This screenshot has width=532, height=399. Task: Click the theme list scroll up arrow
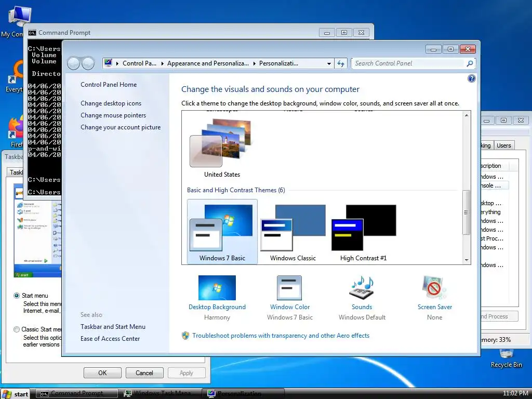467,115
